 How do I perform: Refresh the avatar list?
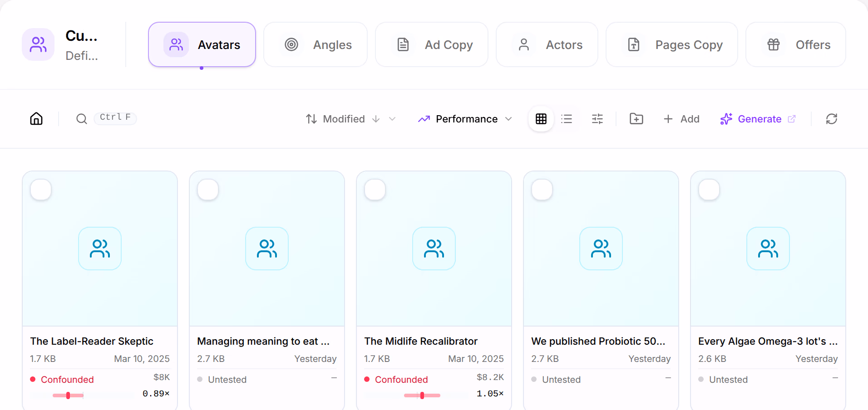pos(832,119)
